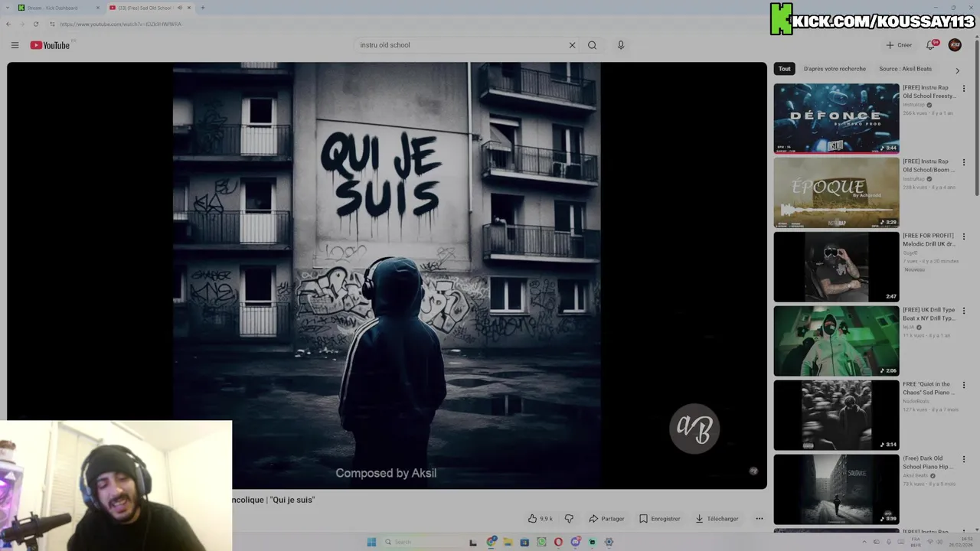This screenshot has height=551, width=980.
Task: Open the account avatar menu
Action: tap(955, 45)
